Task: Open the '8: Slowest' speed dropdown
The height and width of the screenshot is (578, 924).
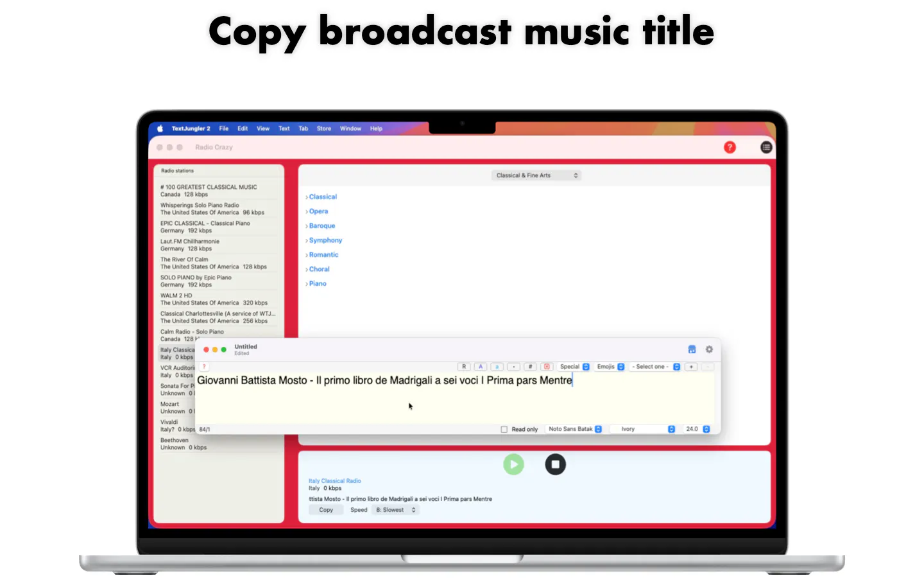Action: tap(395, 510)
